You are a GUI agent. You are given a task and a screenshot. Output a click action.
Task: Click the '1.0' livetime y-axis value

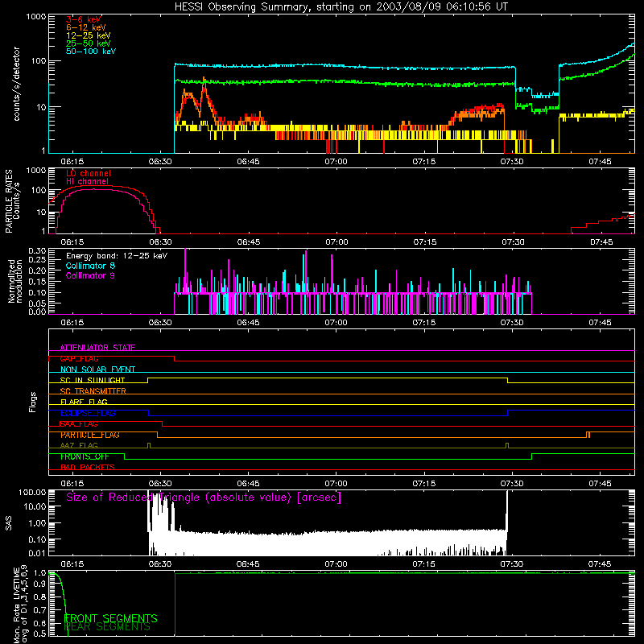pos(39,572)
